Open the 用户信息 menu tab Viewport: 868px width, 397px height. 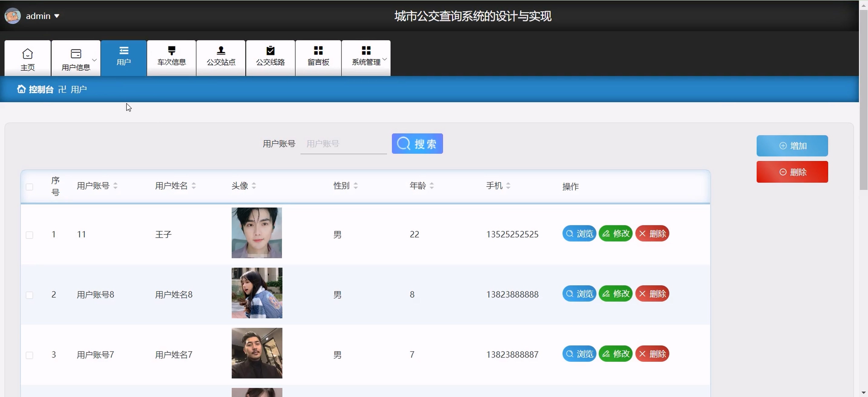(76, 58)
